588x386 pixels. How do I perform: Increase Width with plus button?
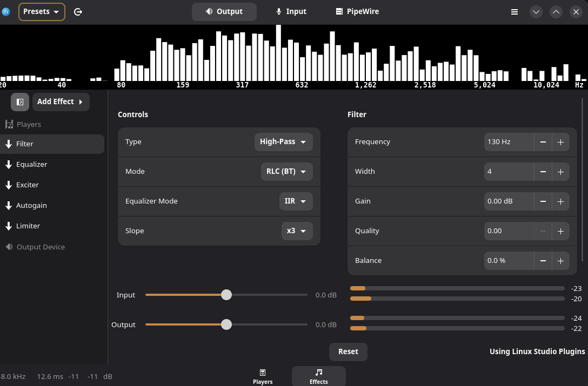560,172
